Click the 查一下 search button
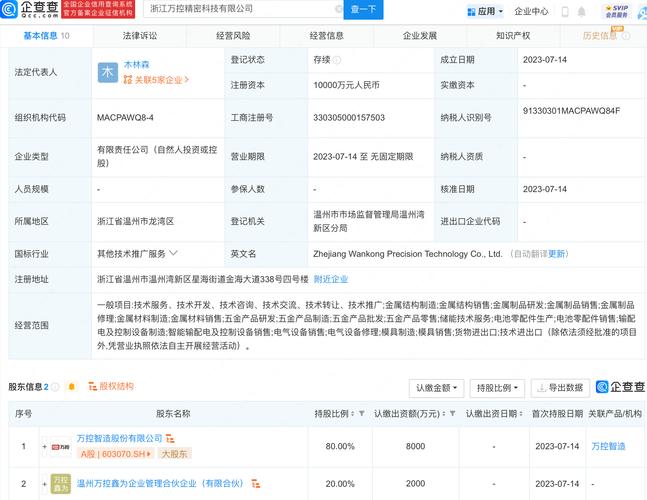This screenshot has width=647, height=500. [364, 10]
